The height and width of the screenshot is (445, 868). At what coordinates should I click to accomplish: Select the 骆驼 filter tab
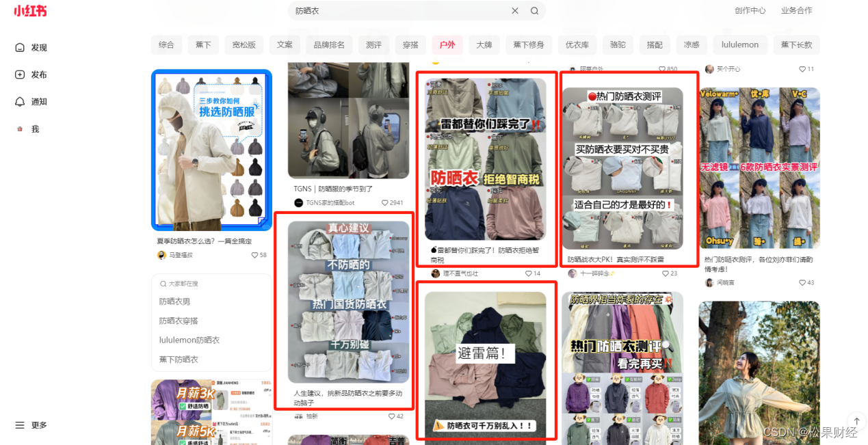click(x=618, y=45)
